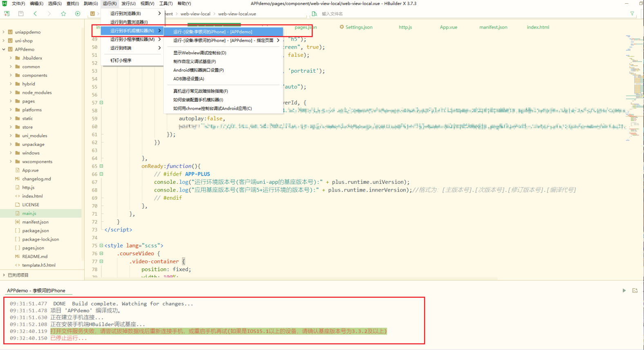Open the 帮助(Y) menu
This screenshot has height=350, width=644.
coord(184,3)
